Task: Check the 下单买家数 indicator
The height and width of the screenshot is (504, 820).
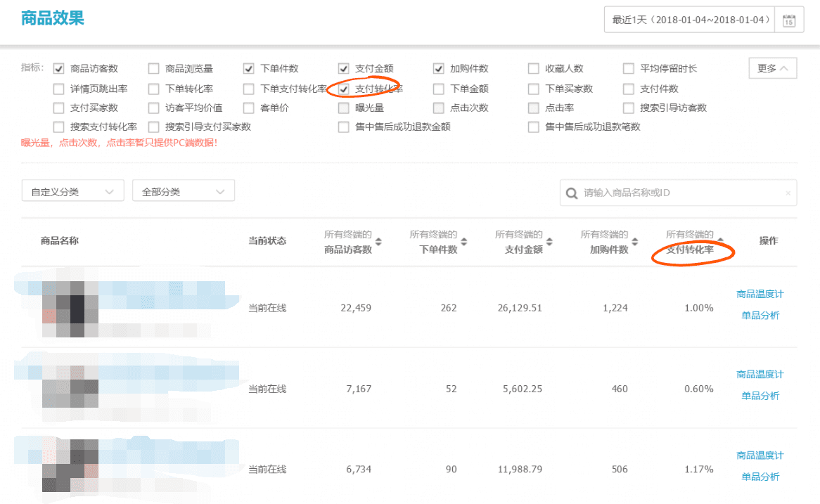Action: point(533,89)
